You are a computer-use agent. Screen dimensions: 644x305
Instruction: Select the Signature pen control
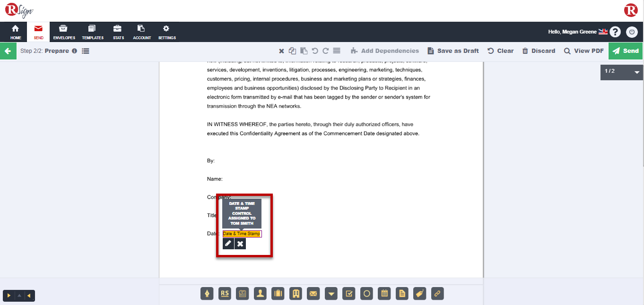pyautogui.click(x=207, y=294)
